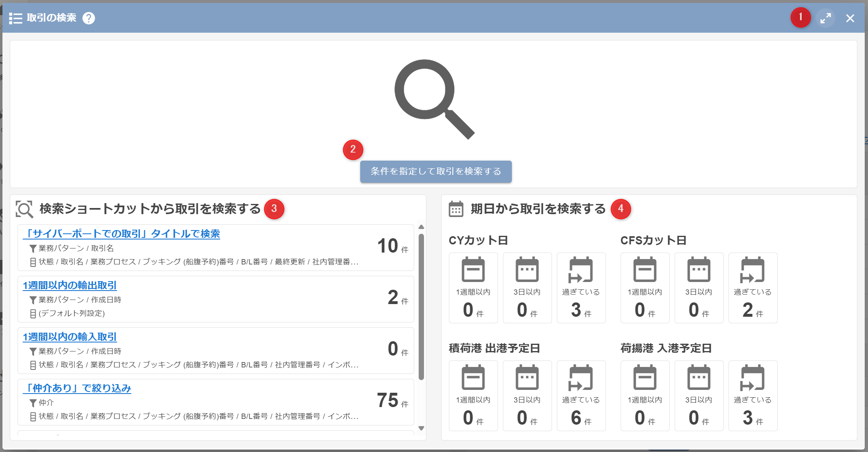The image size is (868, 452).
Task: Click 積荷港 出港予定日 3日以内 tile
Action: point(527,396)
